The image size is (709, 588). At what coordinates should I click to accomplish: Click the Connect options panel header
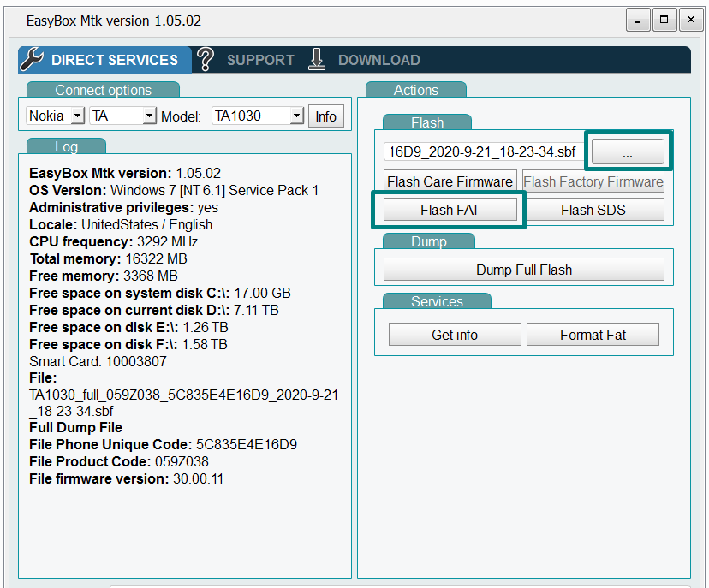point(103,90)
